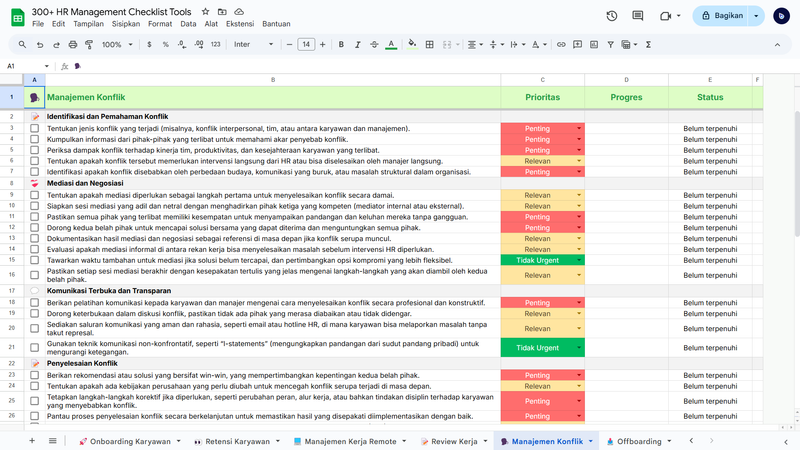Open the fill color picker
800x450 pixels.
tap(412, 45)
